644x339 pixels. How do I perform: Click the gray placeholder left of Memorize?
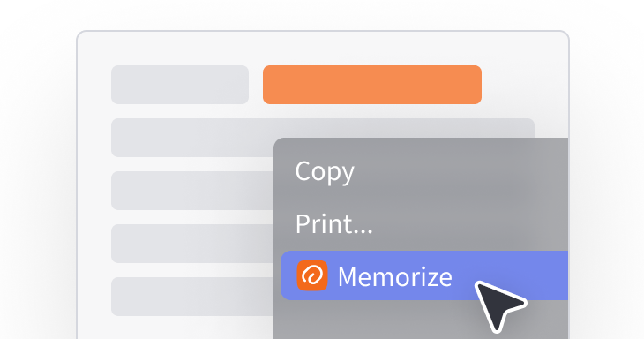tap(192, 297)
